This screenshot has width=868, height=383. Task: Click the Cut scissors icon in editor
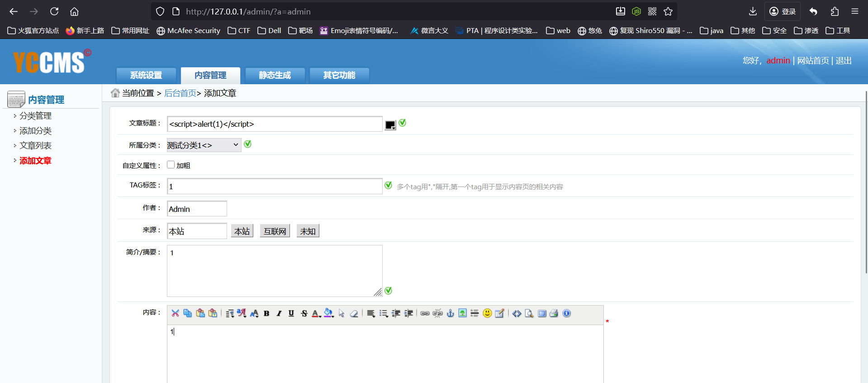[x=175, y=313]
